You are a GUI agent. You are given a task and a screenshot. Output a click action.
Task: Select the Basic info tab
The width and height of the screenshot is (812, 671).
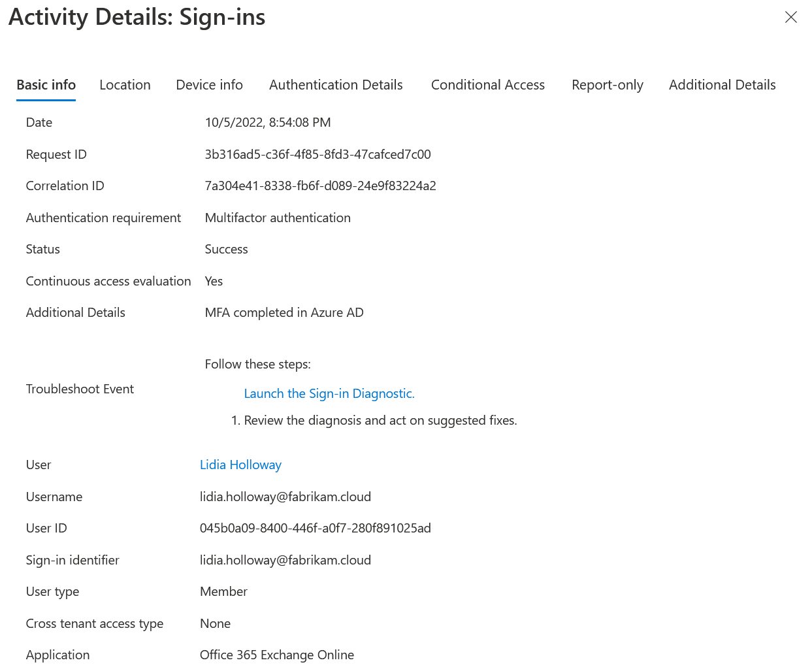46,85
